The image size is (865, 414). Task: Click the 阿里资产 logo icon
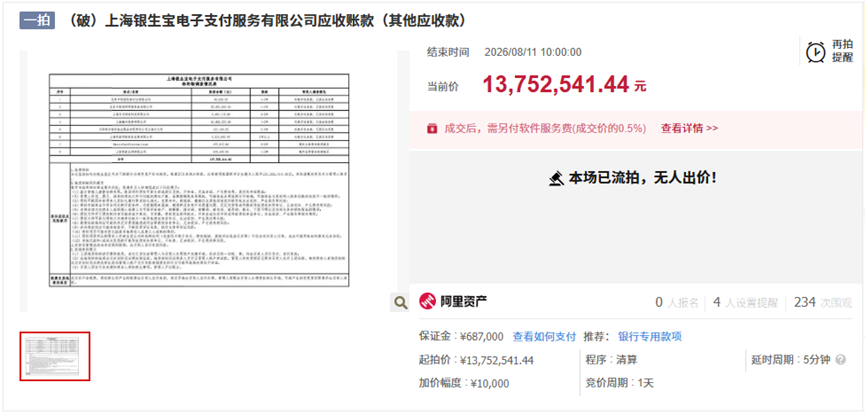click(x=428, y=301)
